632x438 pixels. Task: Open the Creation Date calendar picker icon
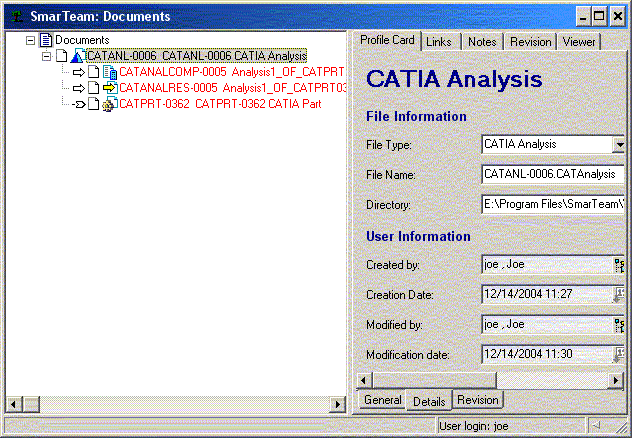(618, 294)
